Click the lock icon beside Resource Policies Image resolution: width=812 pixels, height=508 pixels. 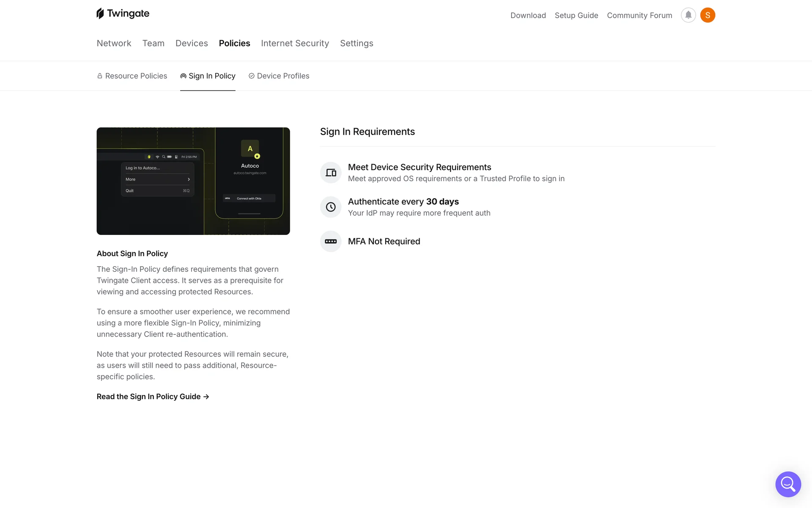coord(100,76)
